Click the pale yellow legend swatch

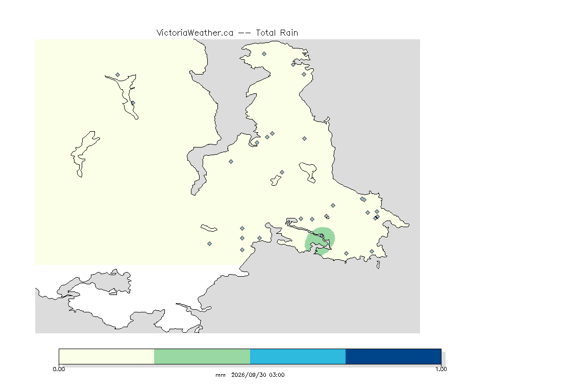(107, 356)
